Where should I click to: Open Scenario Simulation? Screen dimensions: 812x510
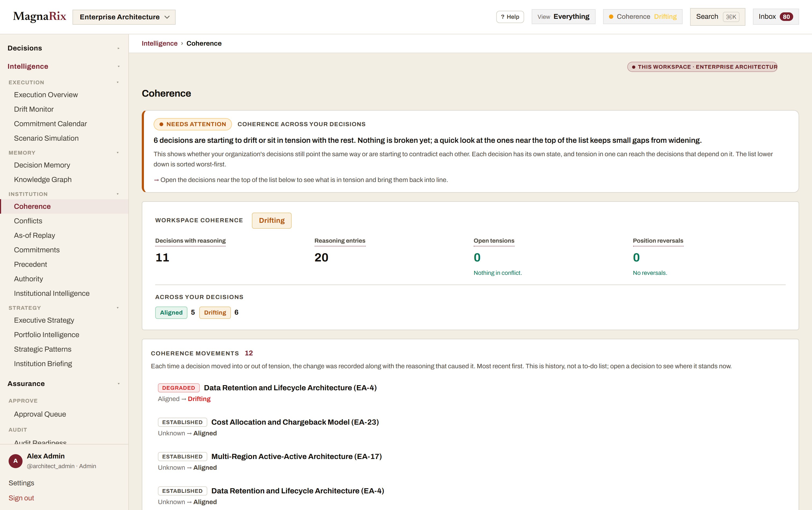coord(46,138)
